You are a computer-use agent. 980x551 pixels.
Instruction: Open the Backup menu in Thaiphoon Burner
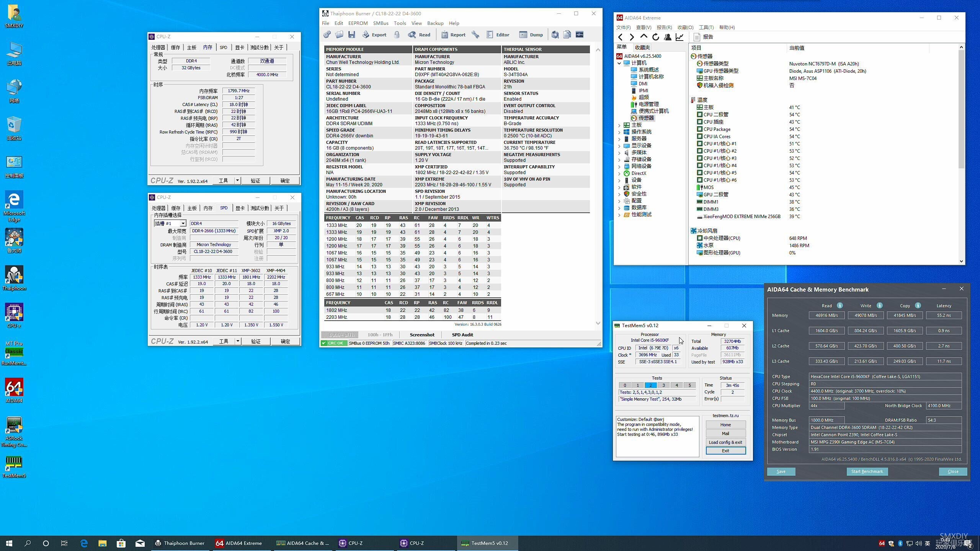click(x=435, y=23)
